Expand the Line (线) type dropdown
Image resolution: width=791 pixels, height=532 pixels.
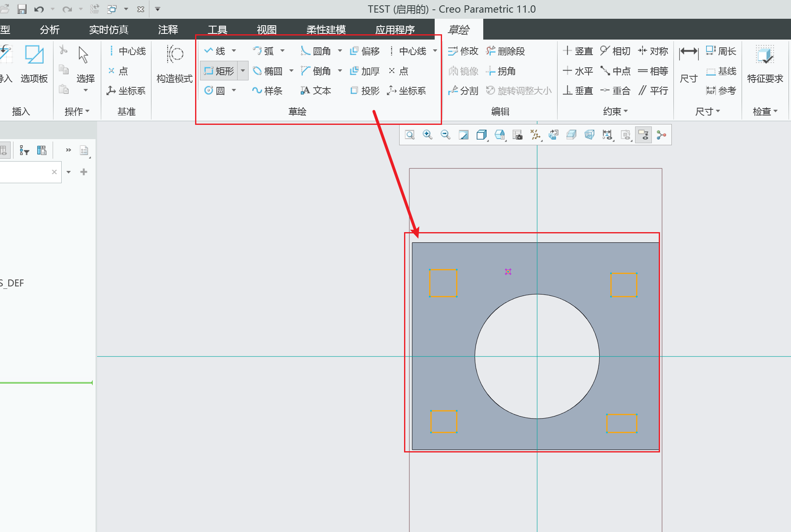point(234,51)
